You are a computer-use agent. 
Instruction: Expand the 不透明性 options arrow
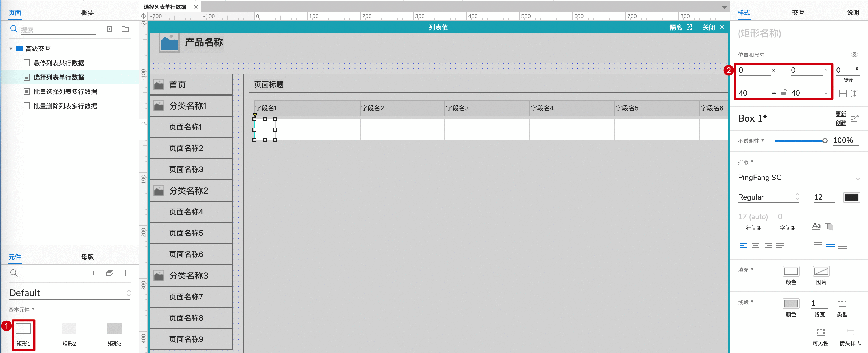click(762, 140)
